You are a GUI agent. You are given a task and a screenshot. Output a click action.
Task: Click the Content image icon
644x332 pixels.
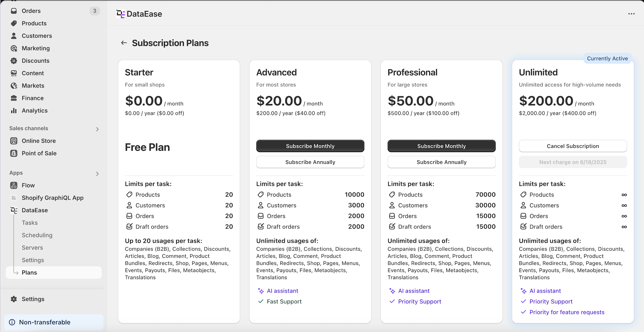click(x=14, y=73)
